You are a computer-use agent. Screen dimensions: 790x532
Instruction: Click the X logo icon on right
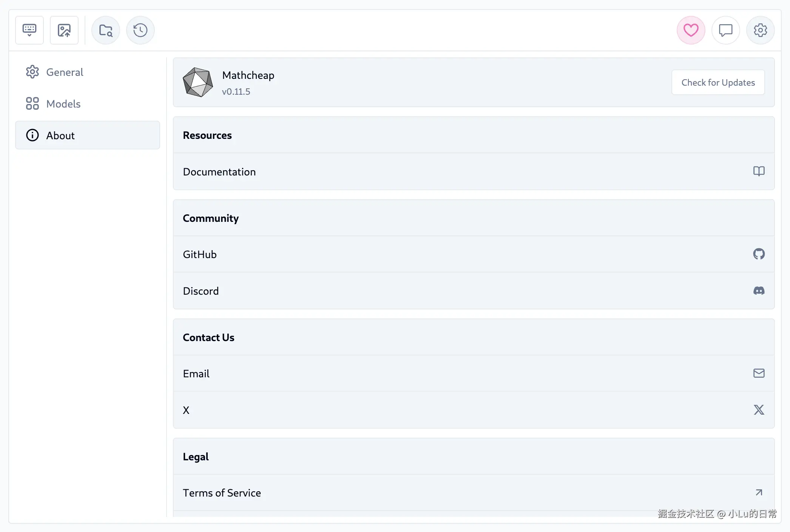click(x=759, y=410)
